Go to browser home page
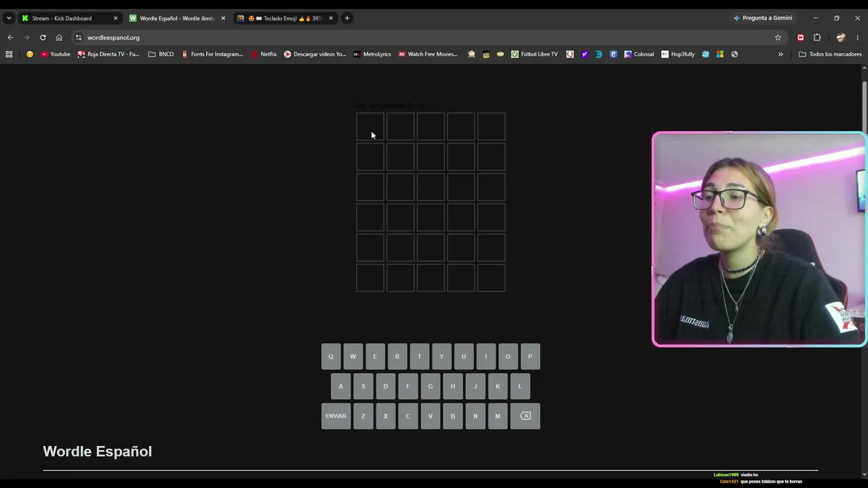 (59, 37)
